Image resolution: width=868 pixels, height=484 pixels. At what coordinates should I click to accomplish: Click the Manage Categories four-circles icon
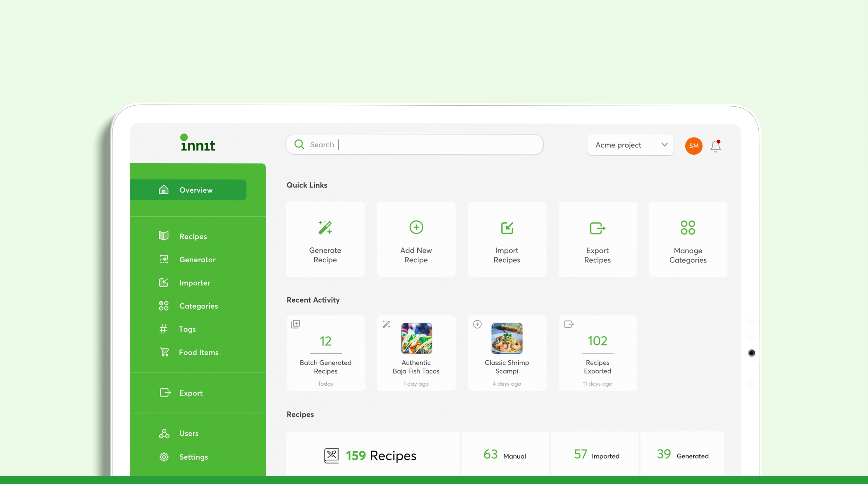pos(688,228)
